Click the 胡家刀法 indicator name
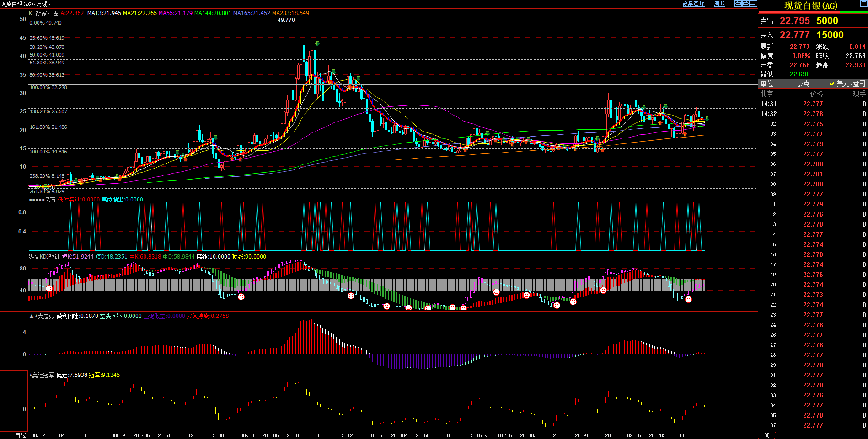The height and width of the screenshot is (439, 868). click(47, 13)
